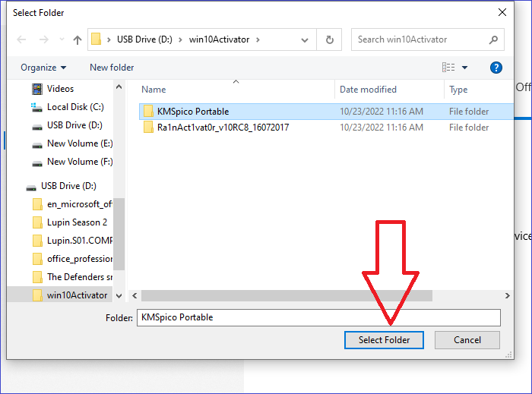Image resolution: width=532 pixels, height=394 pixels.
Task: Click in the Folder name text field
Action: click(x=318, y=317)
